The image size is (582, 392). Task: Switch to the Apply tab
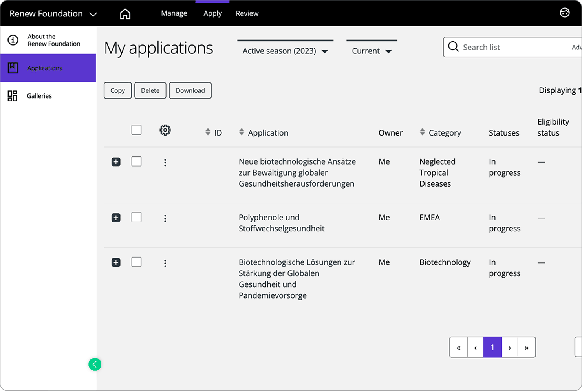(212, 13)
